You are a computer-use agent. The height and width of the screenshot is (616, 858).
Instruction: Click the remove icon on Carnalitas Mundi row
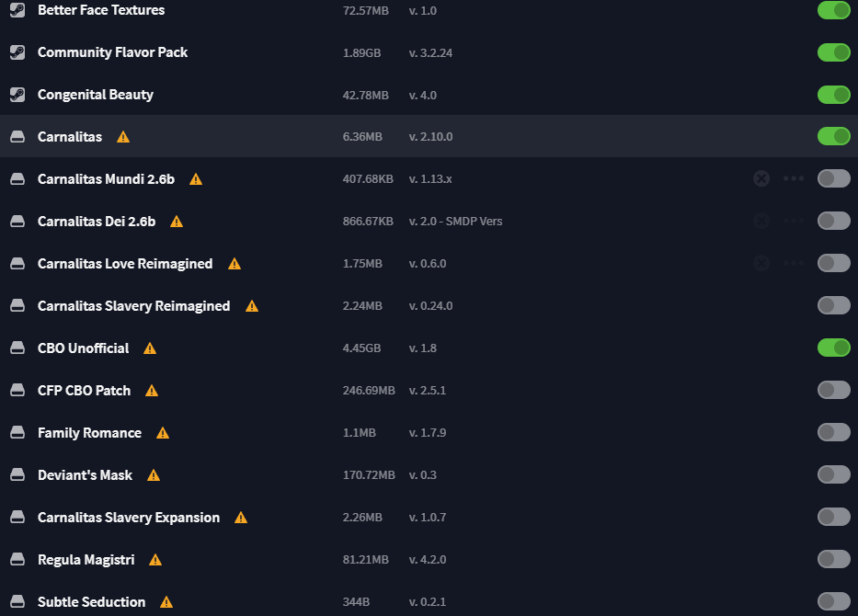coord(761,178)
